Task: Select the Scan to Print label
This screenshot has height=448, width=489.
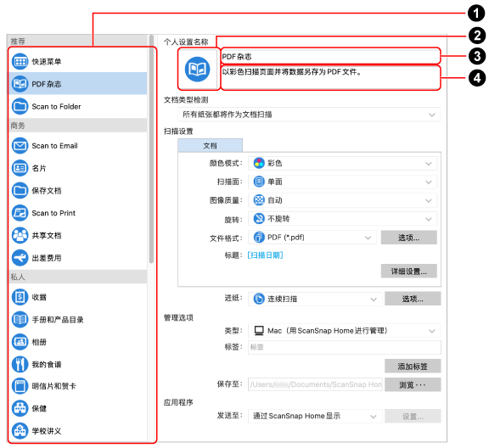Action: click(53, 213)
